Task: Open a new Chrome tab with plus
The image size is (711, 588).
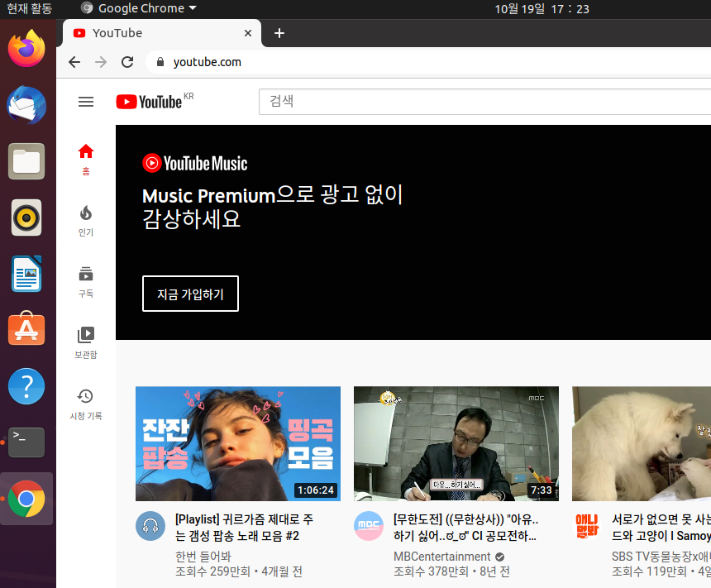Action: [x=279, y=33]
